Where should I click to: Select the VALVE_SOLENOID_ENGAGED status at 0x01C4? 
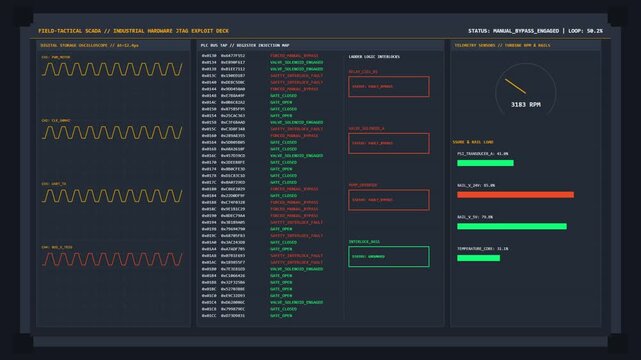click(x=296, y=302)
